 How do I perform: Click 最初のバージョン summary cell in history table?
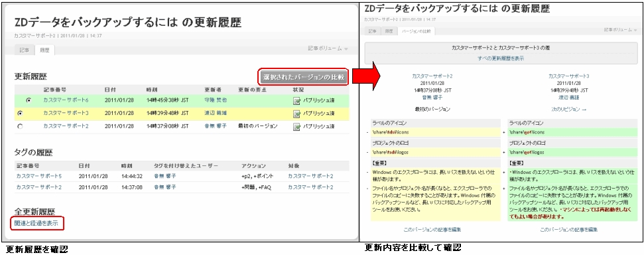pyautogui.click(x=258, y=126)
